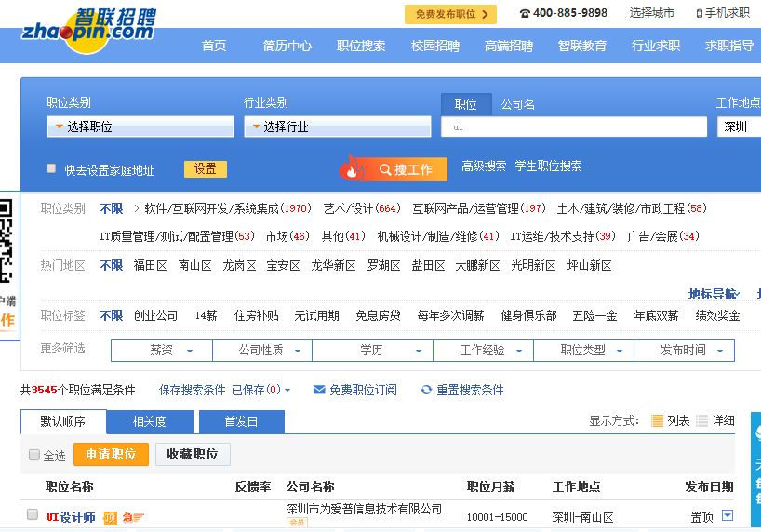
Task: Tick the 全选 select-all checkbox
Action: 34,455
